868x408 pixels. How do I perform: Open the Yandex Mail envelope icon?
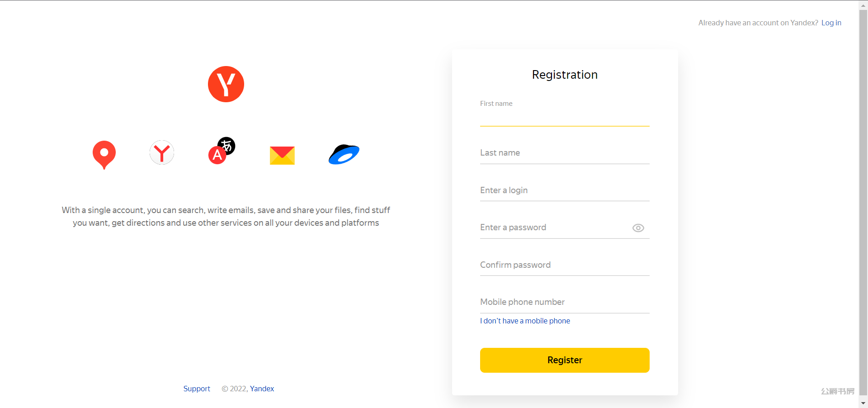pyautogui.click(x=282, y=155)
